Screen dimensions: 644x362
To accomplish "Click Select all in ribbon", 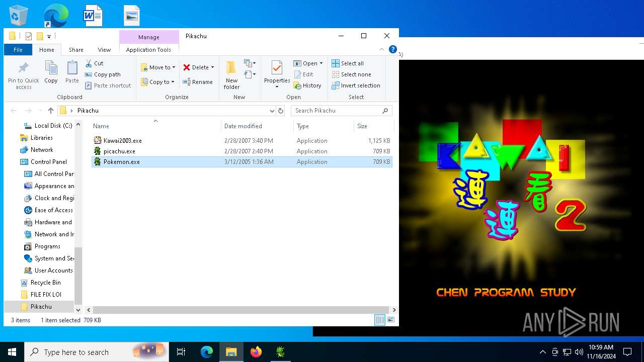I will [348, 63].
